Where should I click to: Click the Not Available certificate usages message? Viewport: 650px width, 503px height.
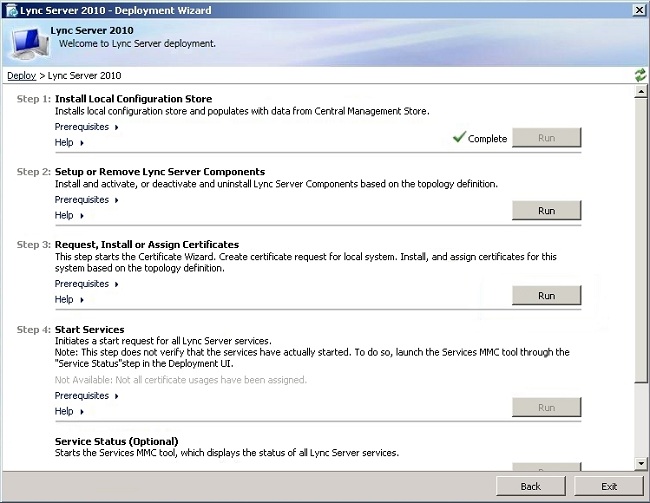(x=181, y=380)
